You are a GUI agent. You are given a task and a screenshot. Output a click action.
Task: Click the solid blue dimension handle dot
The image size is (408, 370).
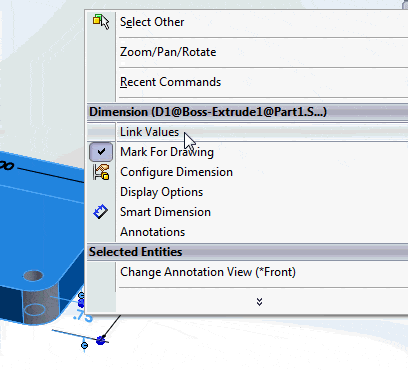pos(101,340)
